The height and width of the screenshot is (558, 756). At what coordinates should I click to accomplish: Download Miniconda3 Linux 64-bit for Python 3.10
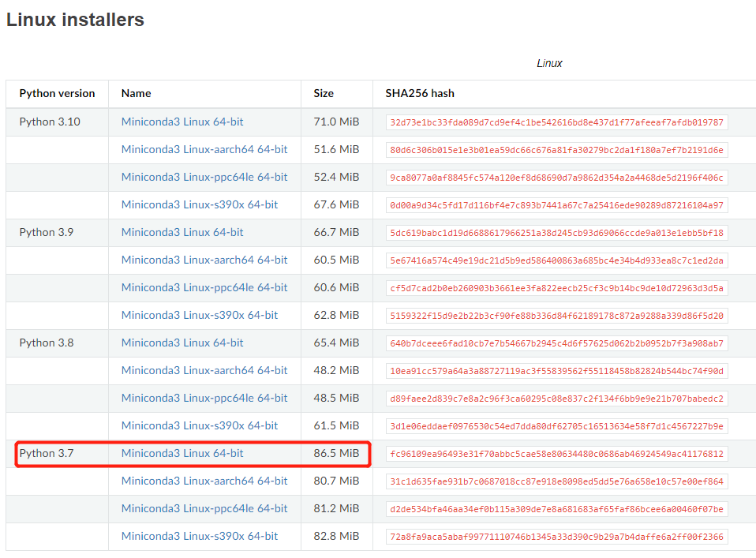pos(182,122)
